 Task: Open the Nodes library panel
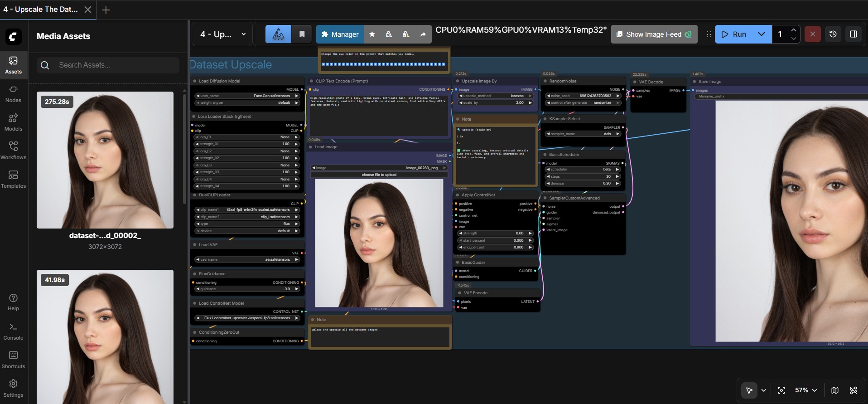13,94
